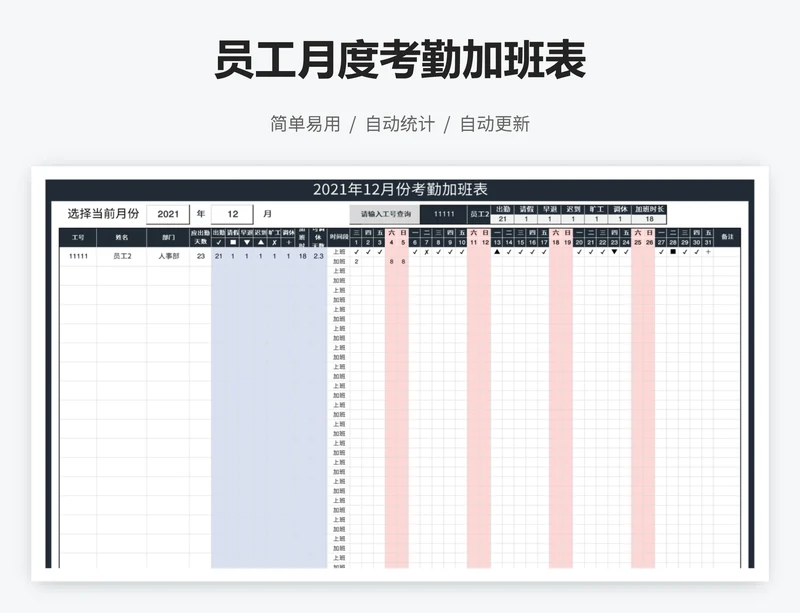The image size is (800, 613).
Task: Click the cell showing 23 required days
Action: point(201,256)
